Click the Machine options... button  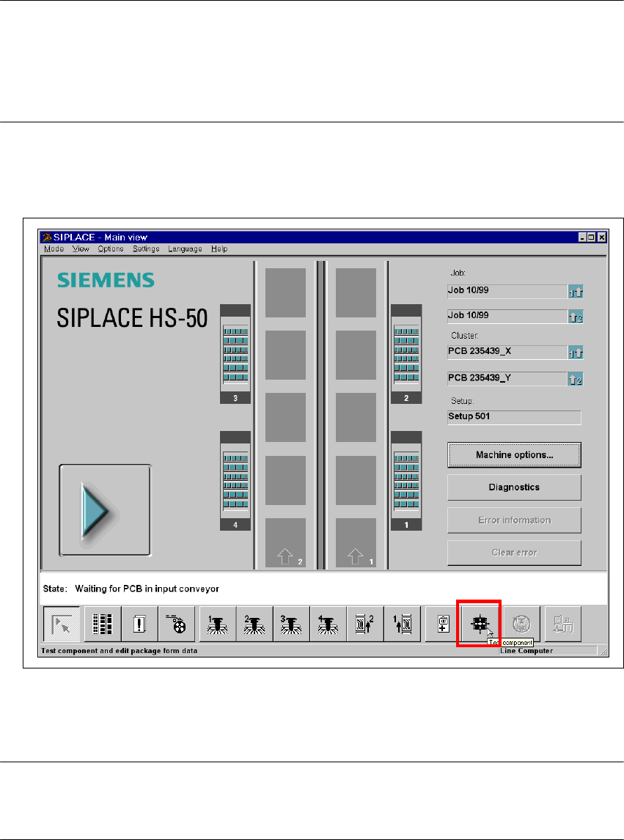[x=514, y=455]
